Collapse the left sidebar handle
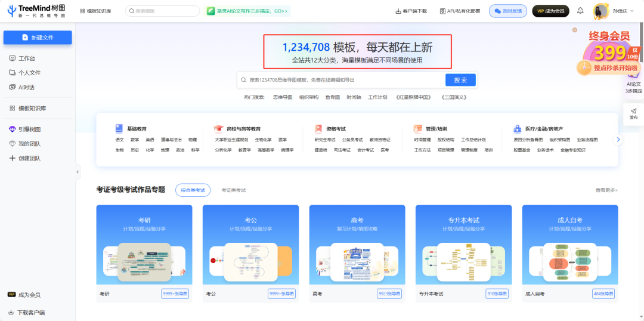 pyautogui.click(x=78, y=172)
